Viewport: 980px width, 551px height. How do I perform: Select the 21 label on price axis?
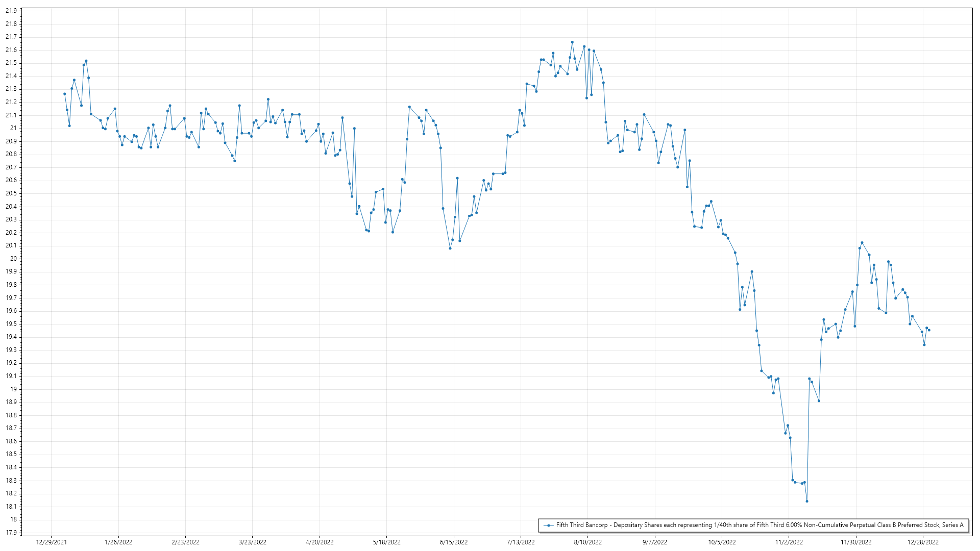click(13, 128)
